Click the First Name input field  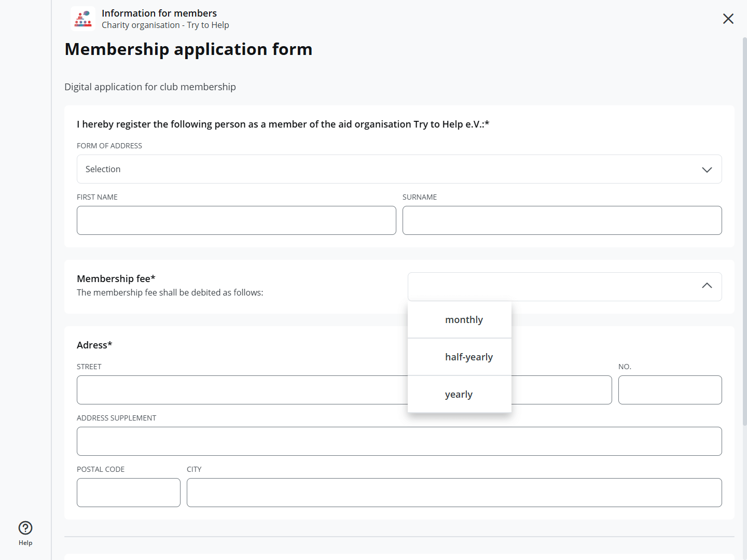[x=236, y=220]
